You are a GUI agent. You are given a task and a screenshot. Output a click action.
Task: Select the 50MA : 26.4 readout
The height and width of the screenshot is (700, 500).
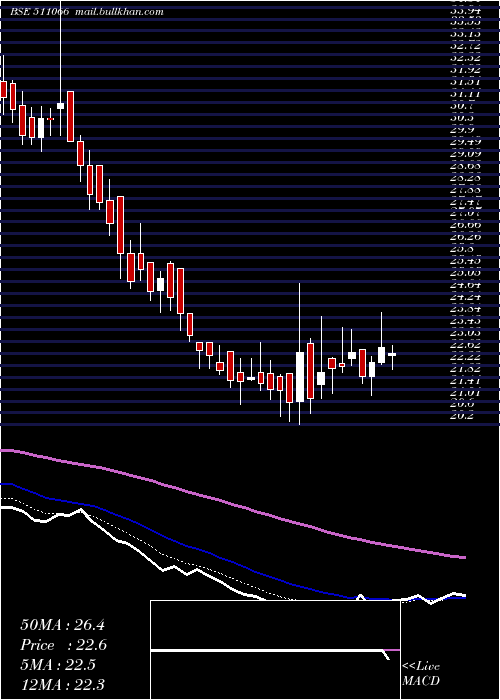tap(62, 625)
